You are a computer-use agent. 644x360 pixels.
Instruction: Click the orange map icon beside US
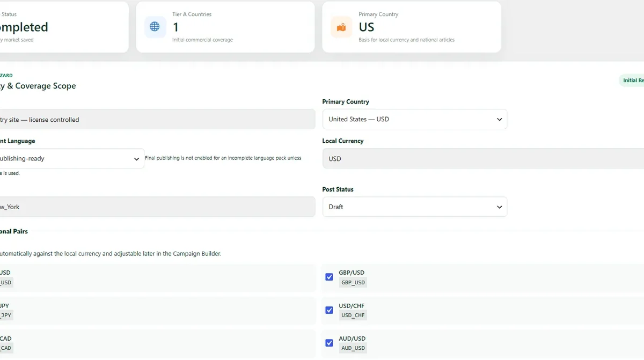341,27
